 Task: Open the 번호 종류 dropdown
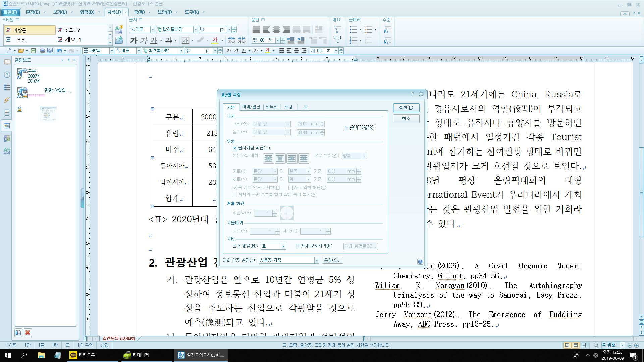(x=283, y=246)
